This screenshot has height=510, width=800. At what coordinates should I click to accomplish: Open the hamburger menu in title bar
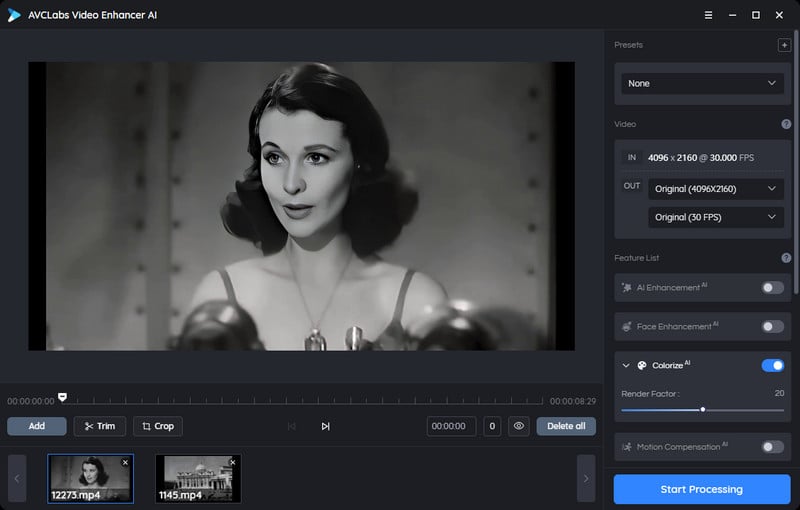tap(708, 15)
